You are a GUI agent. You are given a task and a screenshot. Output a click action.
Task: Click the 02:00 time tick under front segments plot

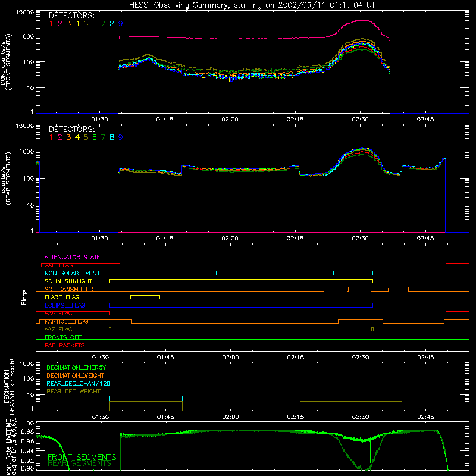[x=230, y=120]
